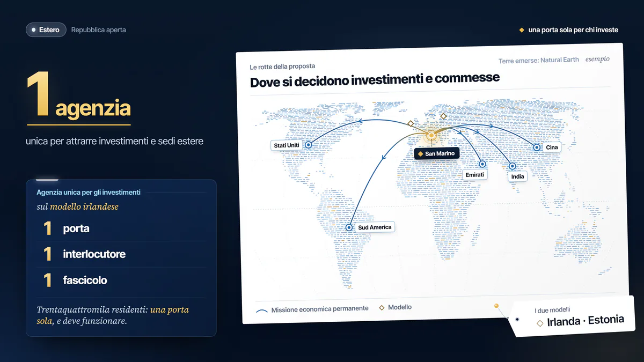
Task: Click the dot inside the Estero pill
Action: click(x=34, y=30)
